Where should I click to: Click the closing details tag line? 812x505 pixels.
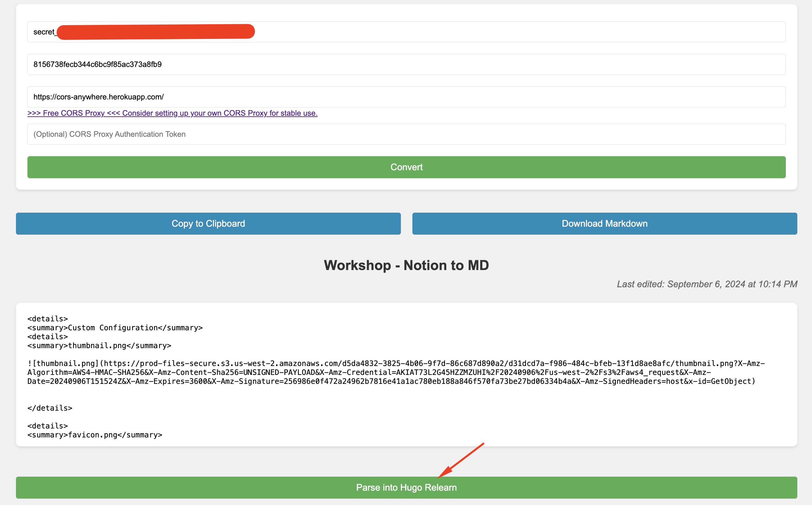(50, 408)
